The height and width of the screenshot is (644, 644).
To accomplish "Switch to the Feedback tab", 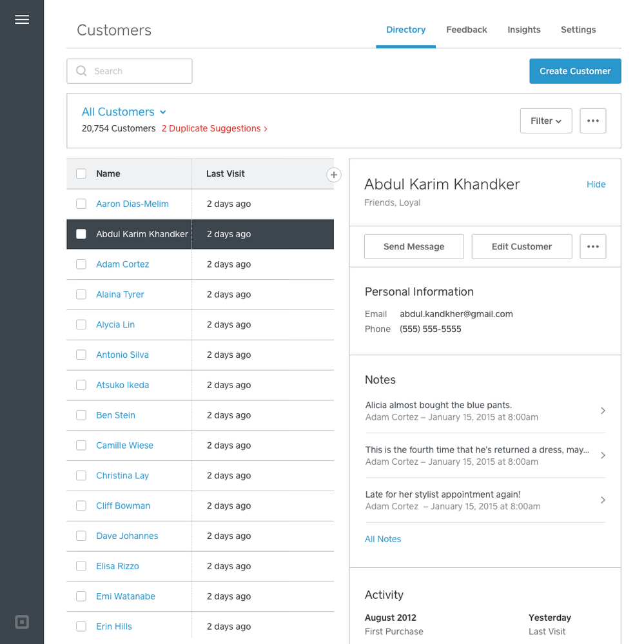I will pyautogui.click(x=466, y=30).
